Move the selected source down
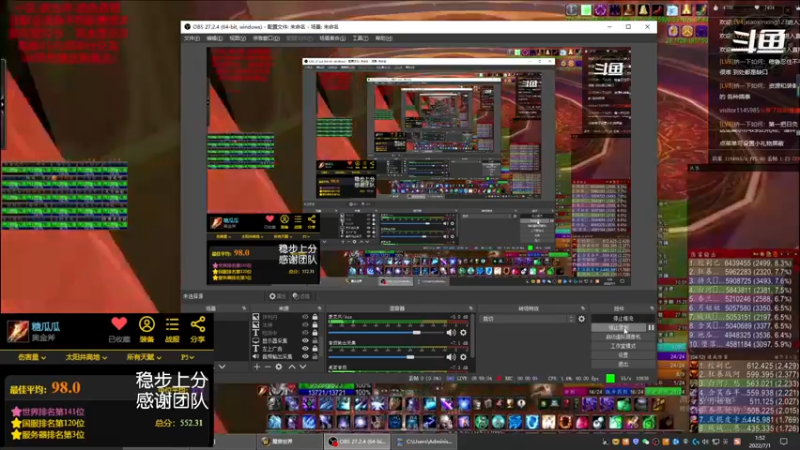The width and height of the screenshot is (800, 450). click(303, 366)
